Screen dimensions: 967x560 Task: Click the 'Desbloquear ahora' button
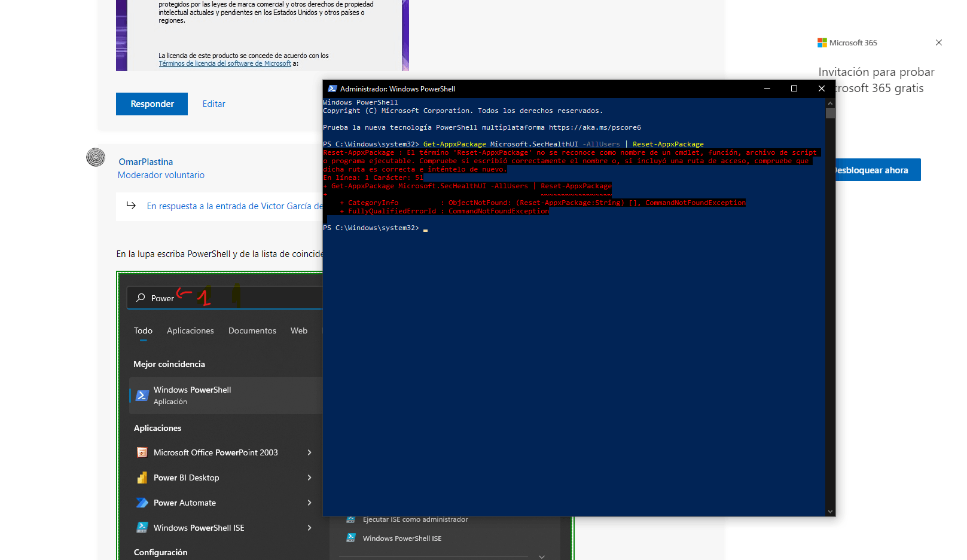click(x=878, y=170)
